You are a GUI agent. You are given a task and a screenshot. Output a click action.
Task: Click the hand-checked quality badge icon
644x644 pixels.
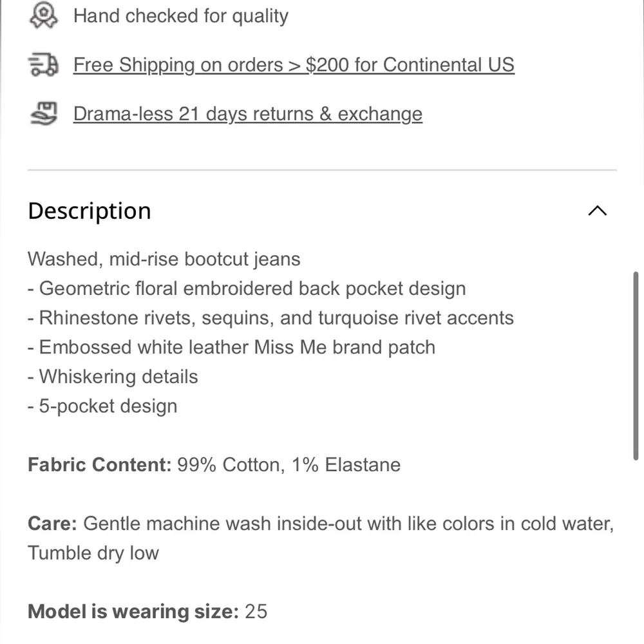pyautogui.click(x=43, y=15)
